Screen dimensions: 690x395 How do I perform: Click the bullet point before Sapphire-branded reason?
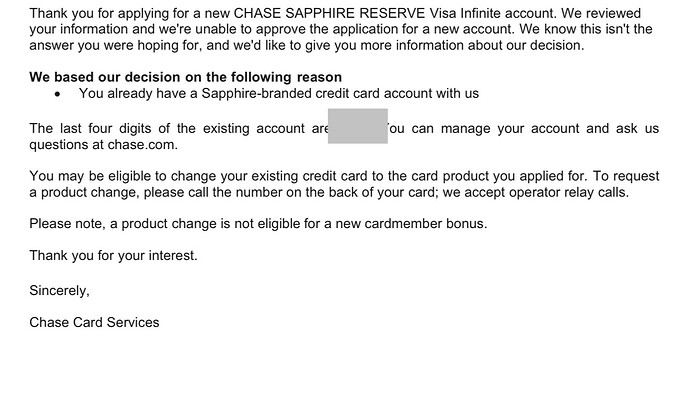(x=58, y=94)
